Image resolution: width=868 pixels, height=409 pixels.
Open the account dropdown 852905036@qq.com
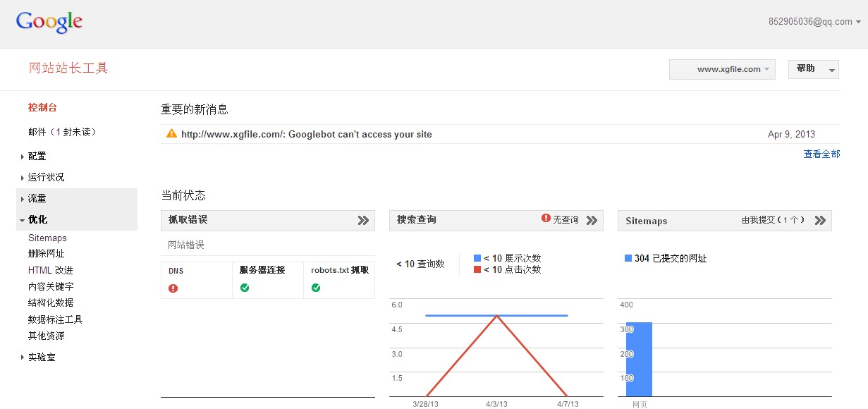pos(814,22)
